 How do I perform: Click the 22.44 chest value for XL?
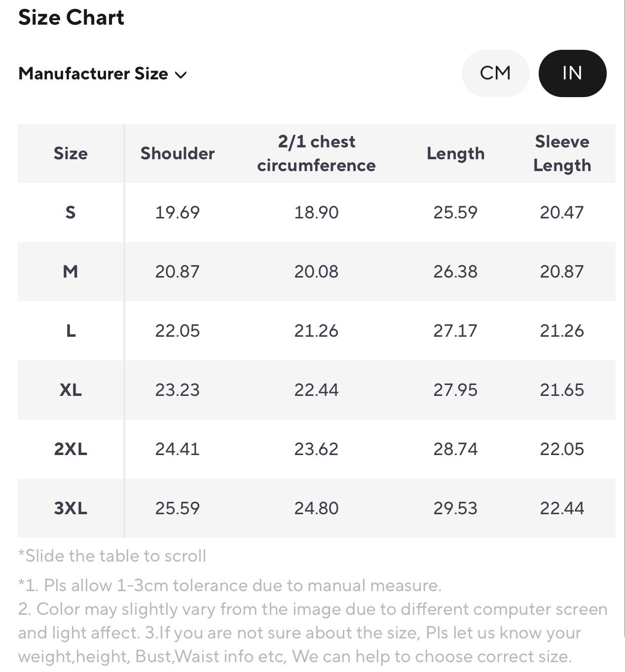tap(316, 390)
